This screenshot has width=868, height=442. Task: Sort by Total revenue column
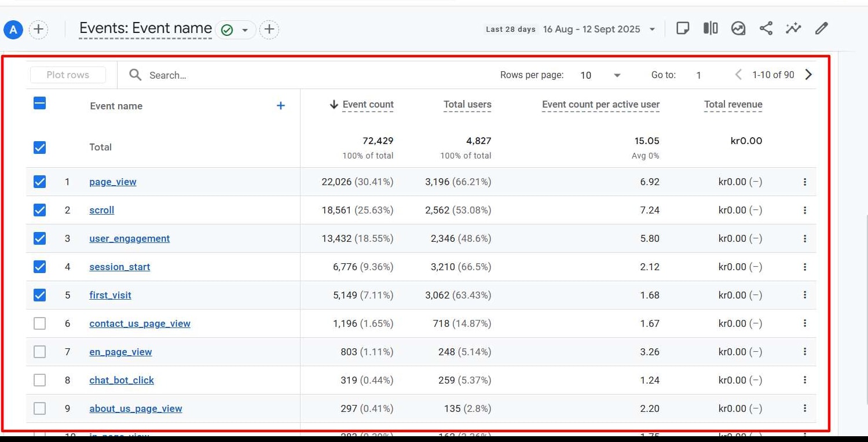click(x=733, y=105)
